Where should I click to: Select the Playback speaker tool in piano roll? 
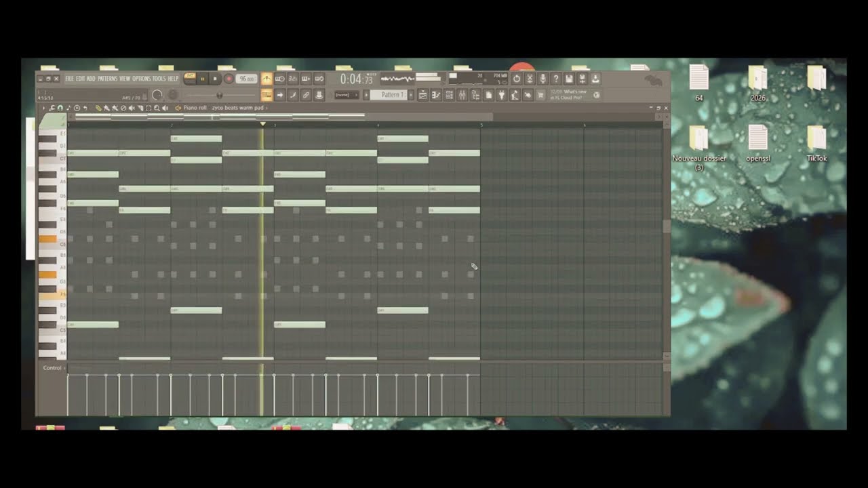pyautogui.click(x=165, y=108)
